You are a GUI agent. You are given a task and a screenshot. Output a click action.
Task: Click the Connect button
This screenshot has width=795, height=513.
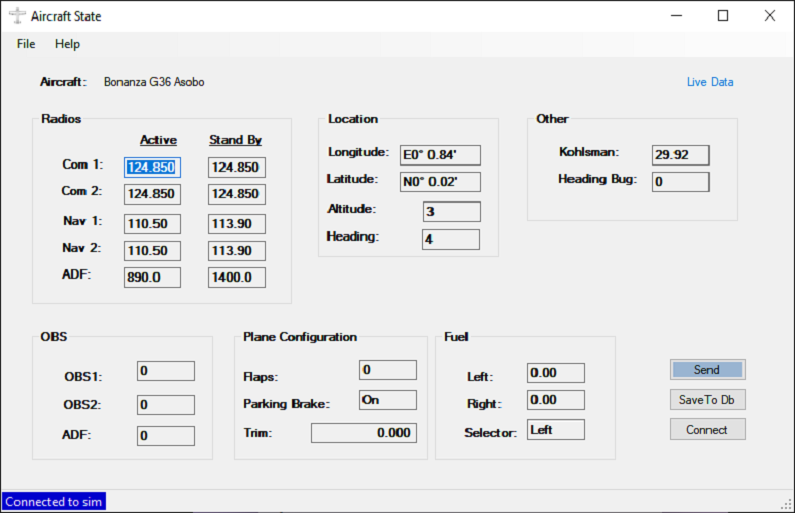click(707, 429)
